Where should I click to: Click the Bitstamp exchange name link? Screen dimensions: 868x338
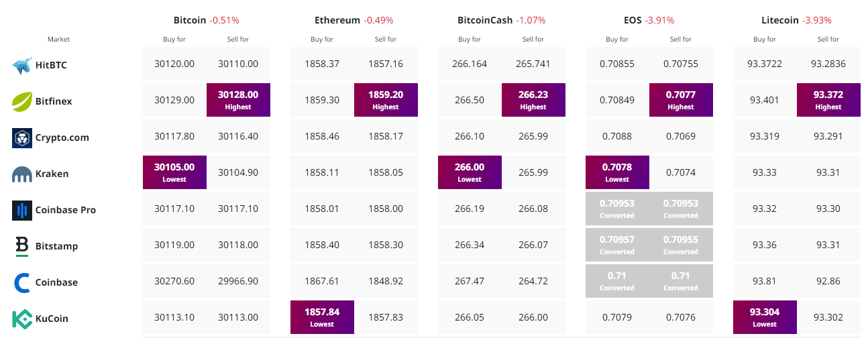56,246
